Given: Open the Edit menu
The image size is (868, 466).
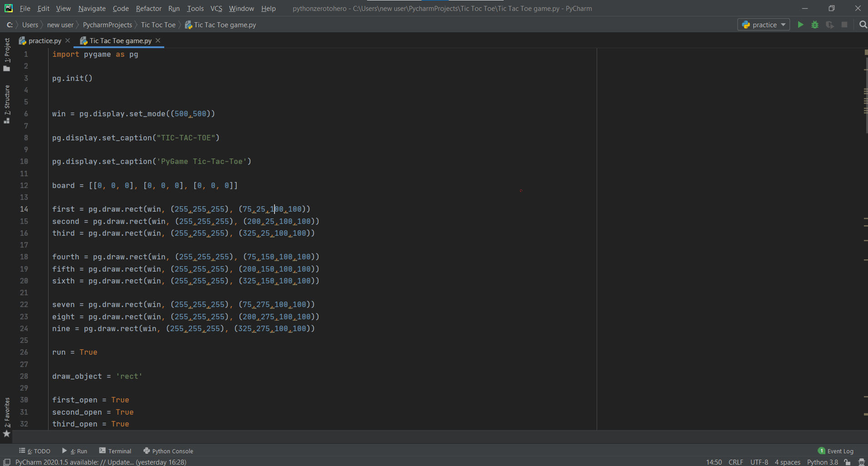Looking at the screenshot, I should tap(44, 8).
